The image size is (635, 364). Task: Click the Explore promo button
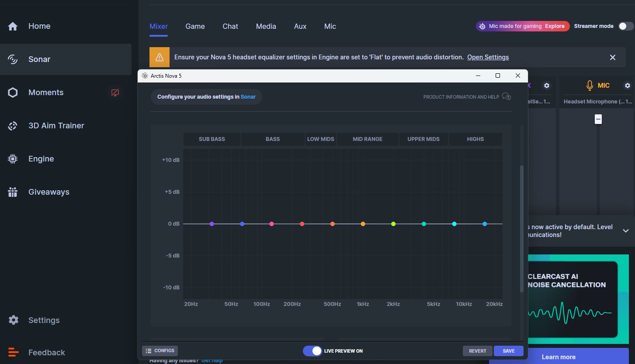pyautogui.click(x=555, y=26)
